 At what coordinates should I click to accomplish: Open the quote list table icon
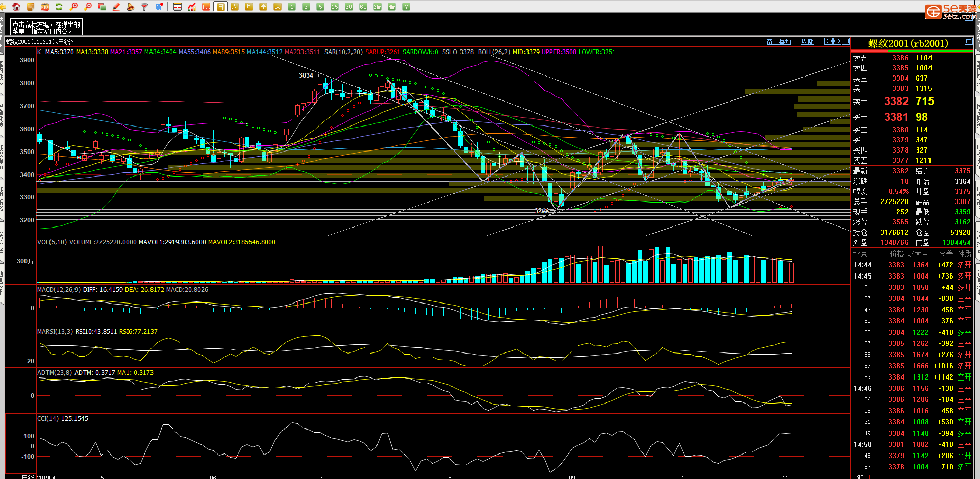(178, 7)
